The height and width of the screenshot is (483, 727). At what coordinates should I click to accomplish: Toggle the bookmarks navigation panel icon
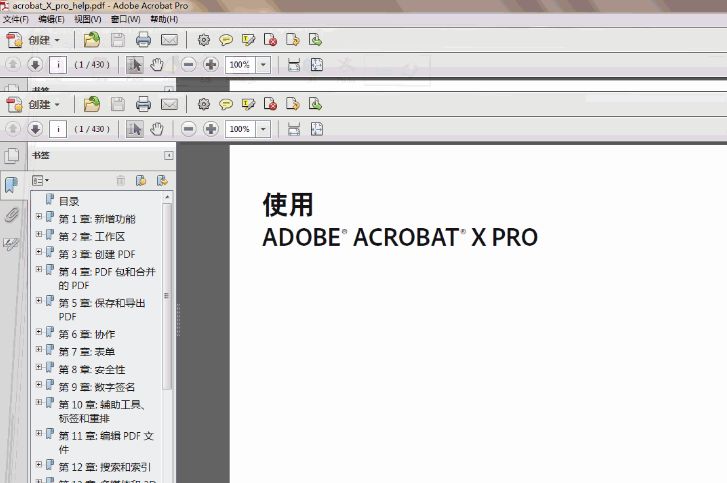[11, 185]
